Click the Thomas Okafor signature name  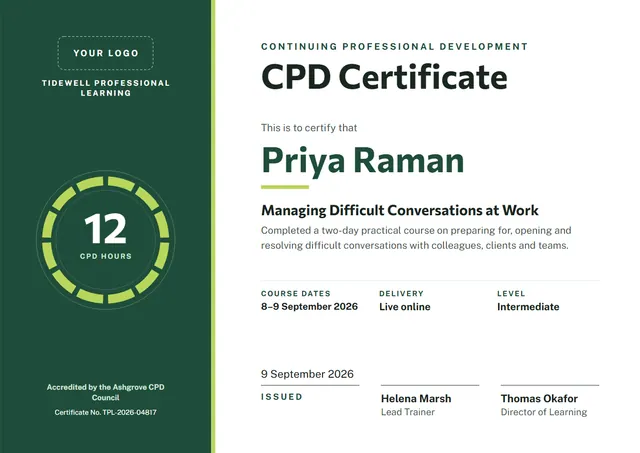[x=539, y=398]
